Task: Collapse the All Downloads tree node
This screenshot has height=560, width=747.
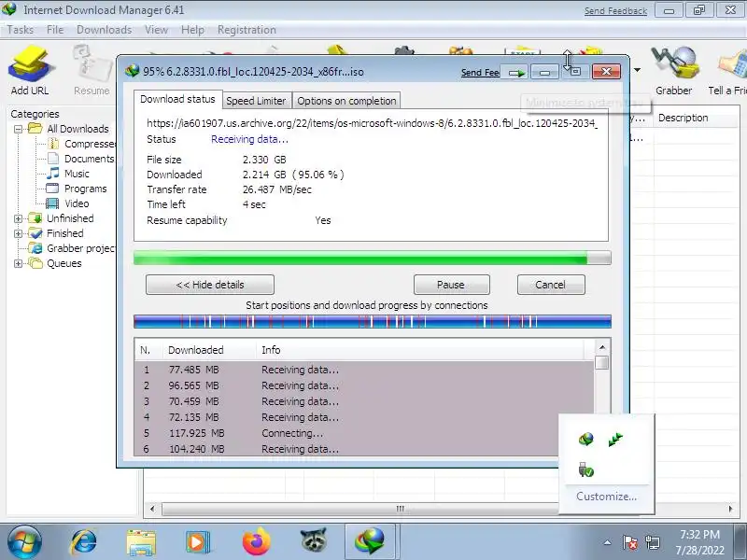Action: pyautogui.click(x=18, y=129)
